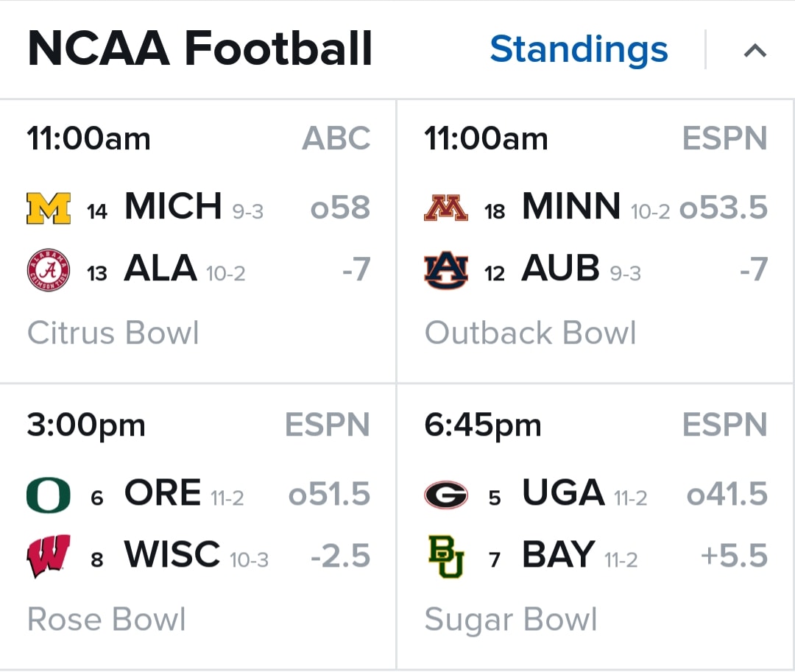This screenshot has width=795, height=672.
Task: Select the UGA o41.5 total
Action: point(727,494)
